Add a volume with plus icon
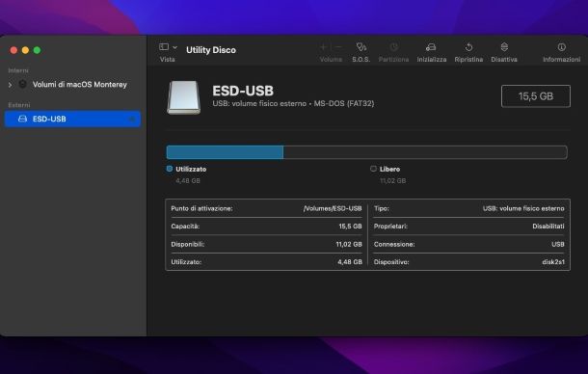This screenshot has height=374, width=588. [x=323, y=47]
